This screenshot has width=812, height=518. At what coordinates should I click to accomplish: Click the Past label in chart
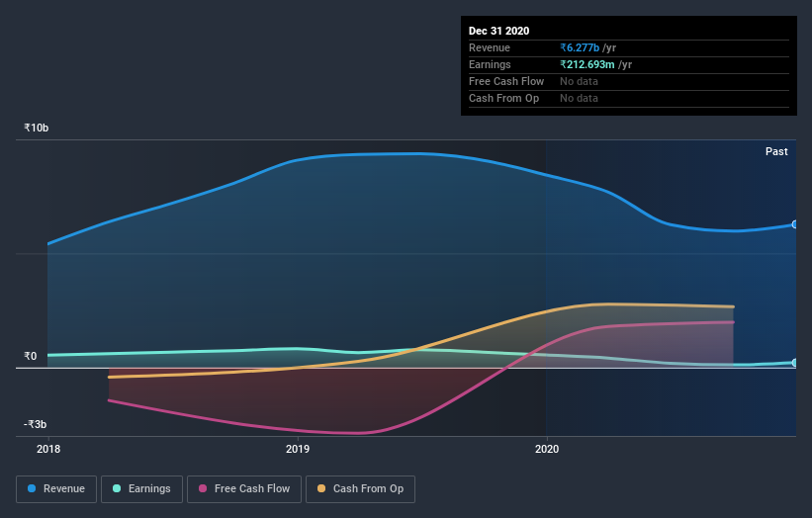click(776, 151)
